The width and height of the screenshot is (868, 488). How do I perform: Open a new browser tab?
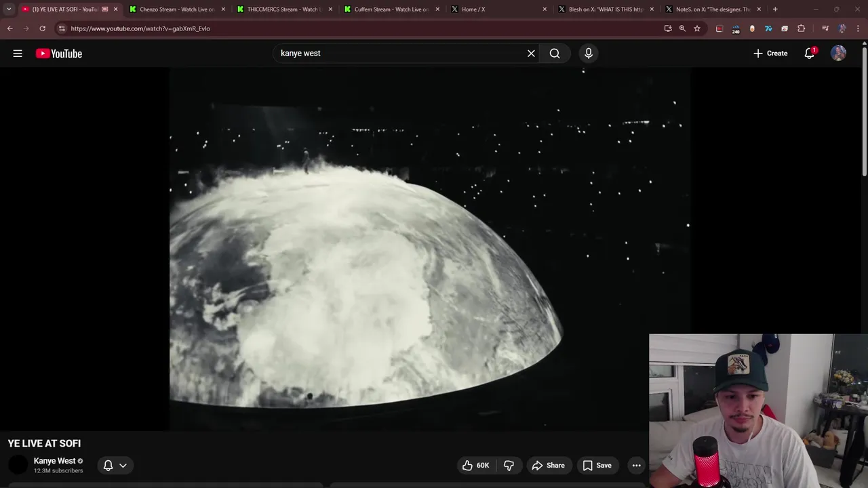pos(775,9)
